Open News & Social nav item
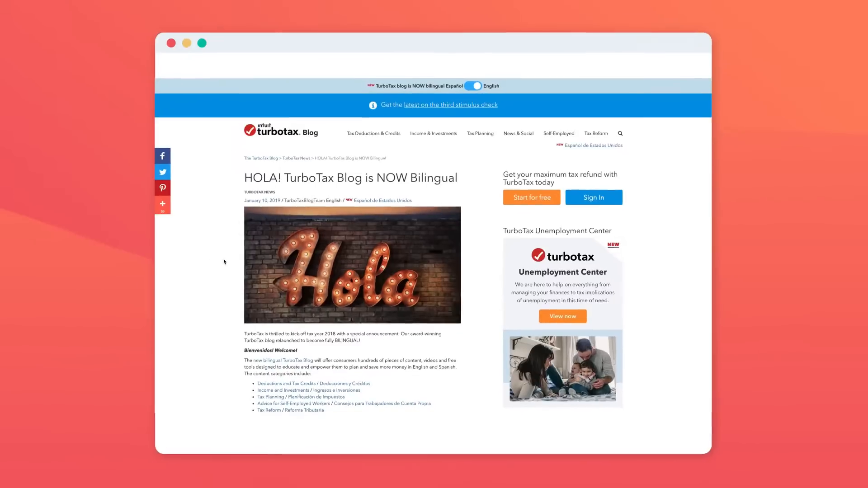The height and width of the screenshot is (488, 868). pos(519,133)
